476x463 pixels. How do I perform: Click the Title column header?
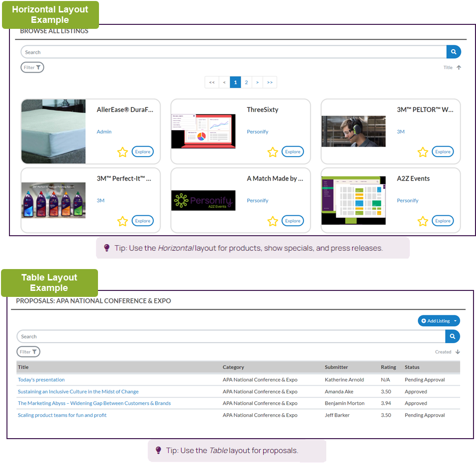[23, 367]
